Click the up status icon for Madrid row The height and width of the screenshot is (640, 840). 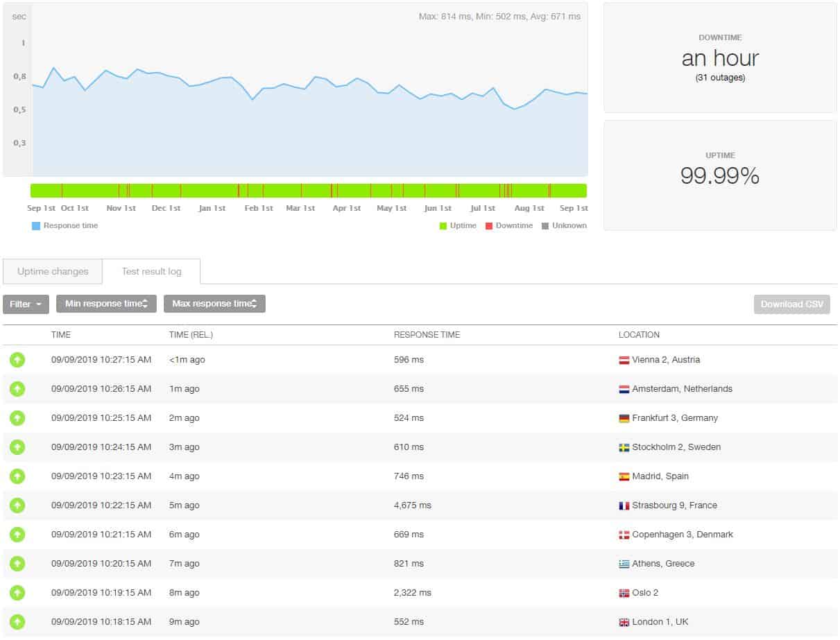[17, 476]
